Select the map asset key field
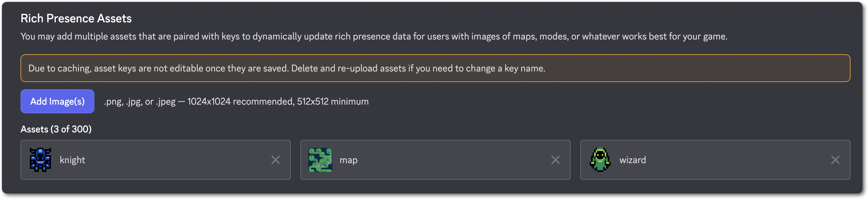The image size is (868, 199). (348, 160)
